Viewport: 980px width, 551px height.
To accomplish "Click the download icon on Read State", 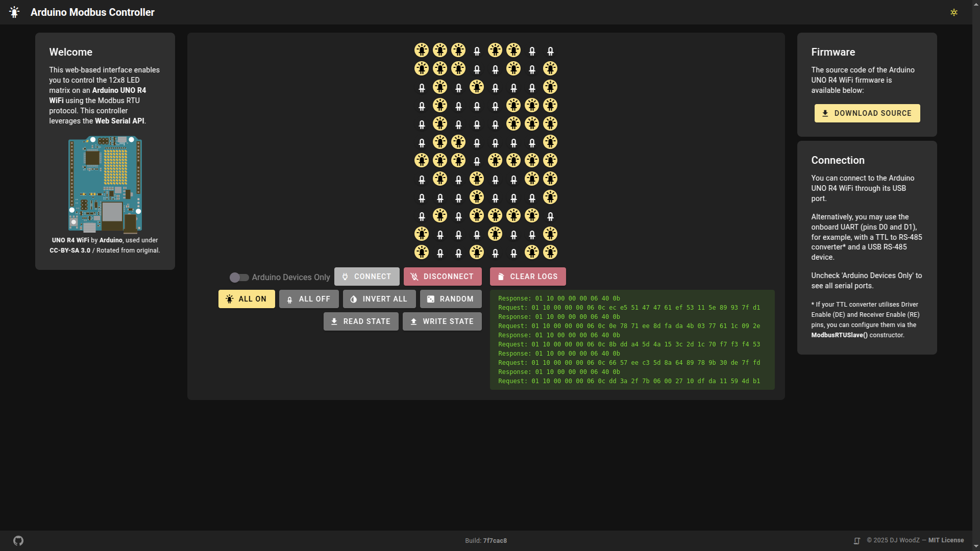I will pyautogui.click(x=334, y=321).
